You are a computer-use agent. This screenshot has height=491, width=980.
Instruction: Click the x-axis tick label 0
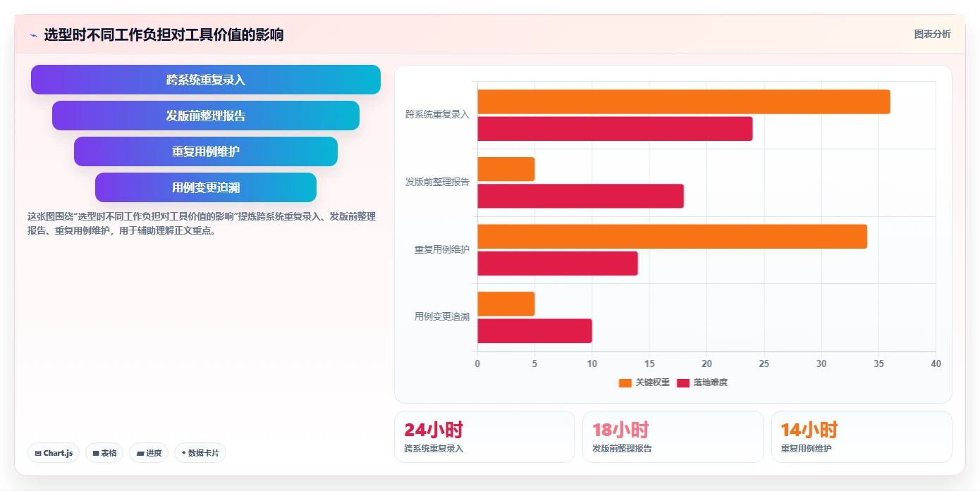[477, 363]
